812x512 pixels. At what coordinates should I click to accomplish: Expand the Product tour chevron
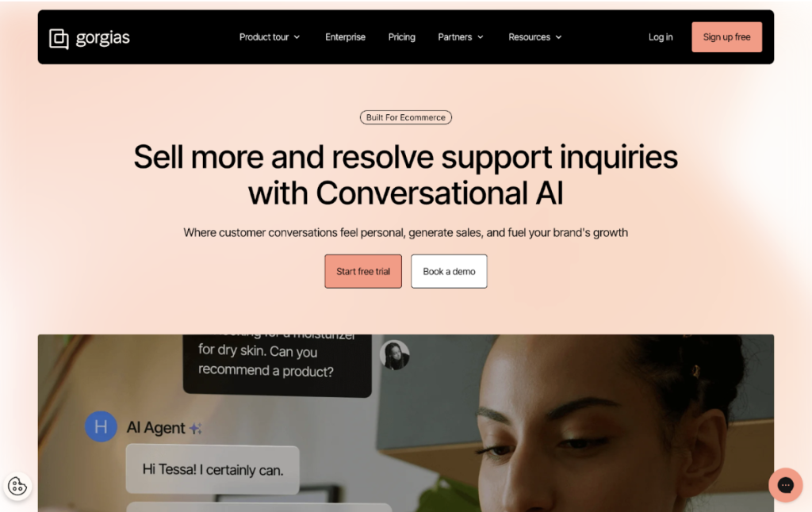click(297, 37)
